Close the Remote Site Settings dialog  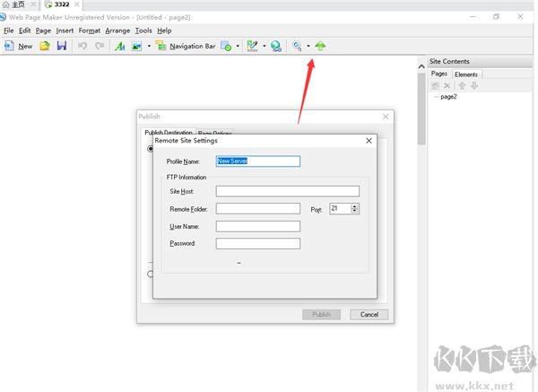pyautogui.click(x=369, y=141)
